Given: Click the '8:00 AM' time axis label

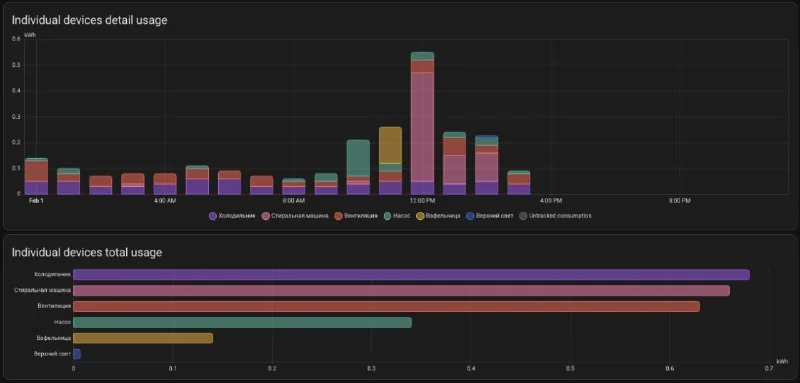Looking at the screenshot, I should (x=293, y=201).
